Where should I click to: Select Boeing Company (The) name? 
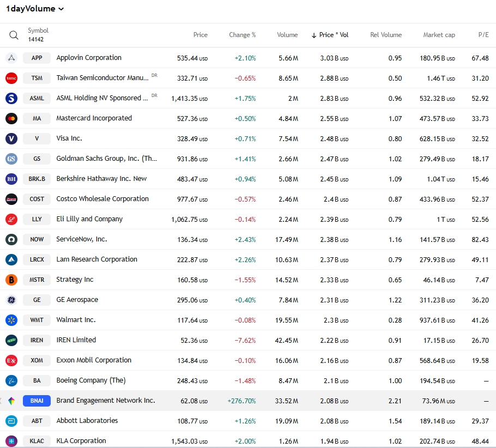tap(91, 380)
